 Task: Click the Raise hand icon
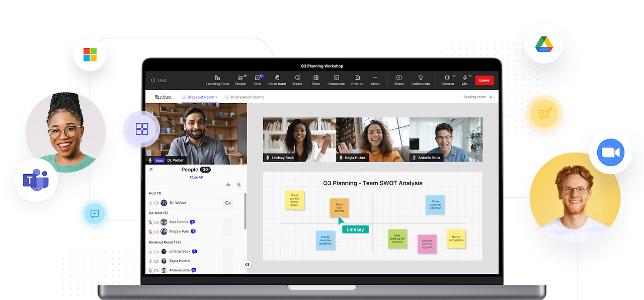pos(277,78)
